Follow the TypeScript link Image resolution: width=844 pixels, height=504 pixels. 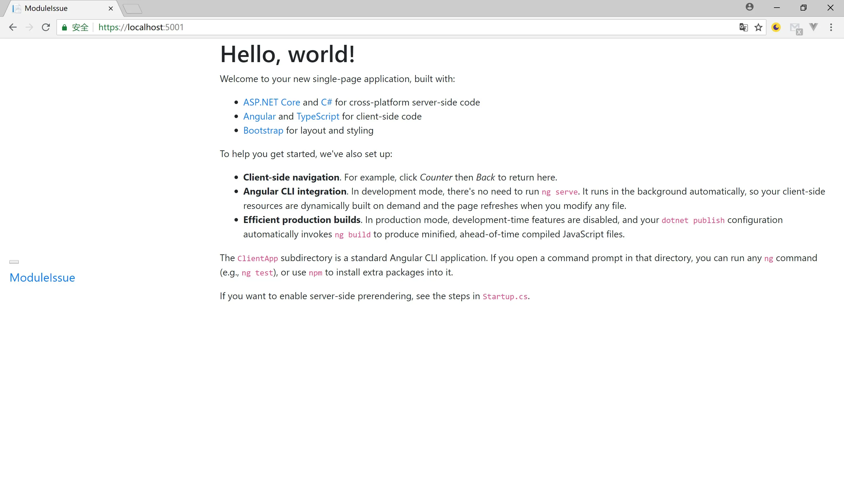pyautogui.click(x=318, y=117)
